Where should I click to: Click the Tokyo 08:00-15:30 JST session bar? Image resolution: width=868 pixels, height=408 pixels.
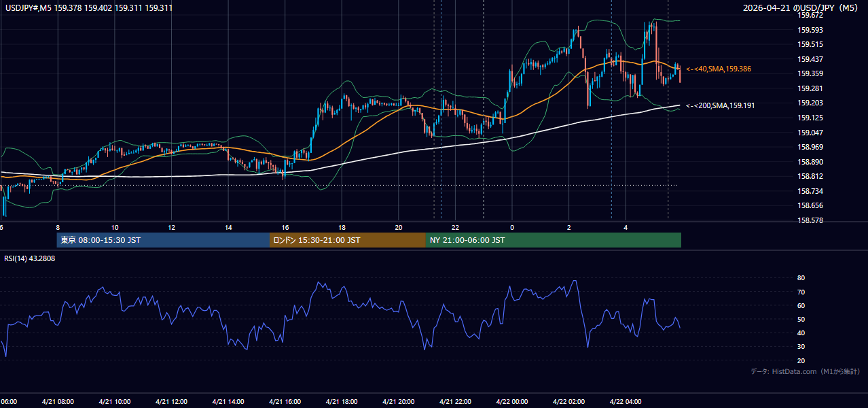(x=164, y=240)
